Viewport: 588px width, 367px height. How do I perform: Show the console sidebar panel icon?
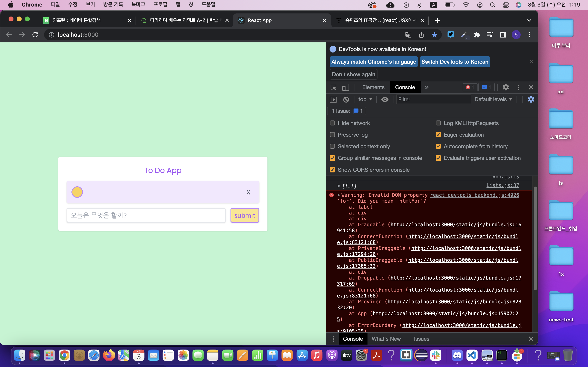click(333, 99)
